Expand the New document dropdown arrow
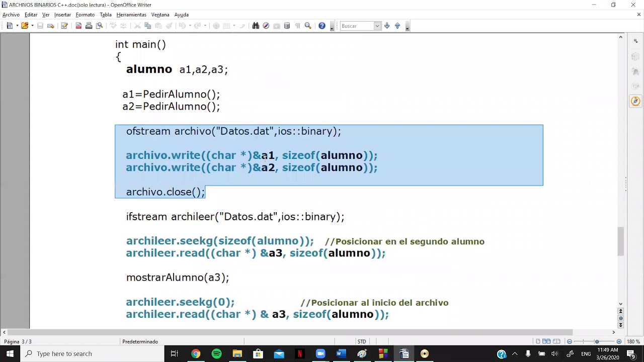Screen dimensions: 644x362 coord(17,26)
